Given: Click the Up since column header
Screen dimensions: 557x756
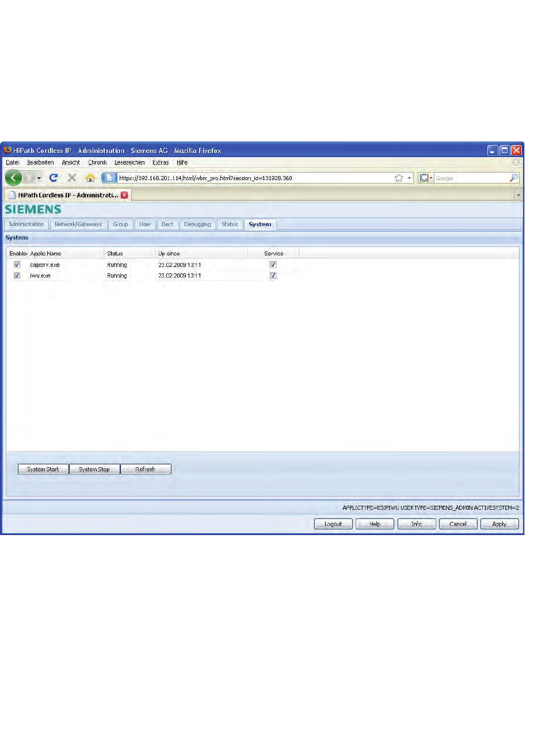Looking at the screenshot, I should [201, 253].
